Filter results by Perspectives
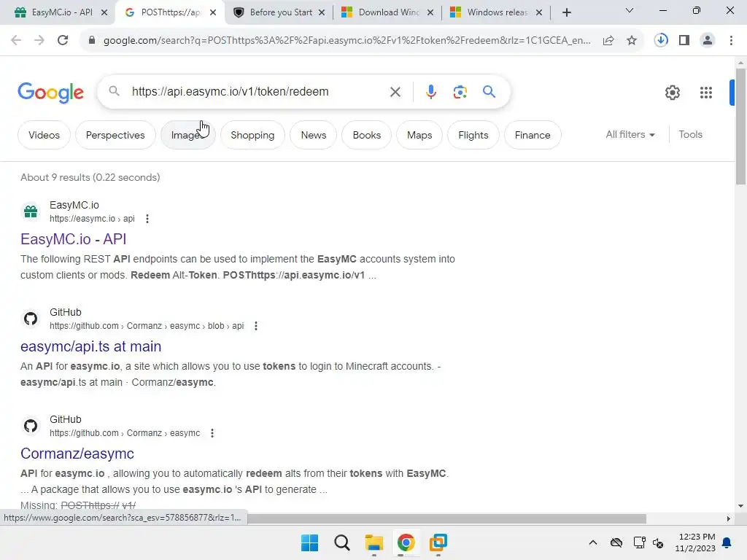This screenshot has height=560, width=747. pos(115,135)
